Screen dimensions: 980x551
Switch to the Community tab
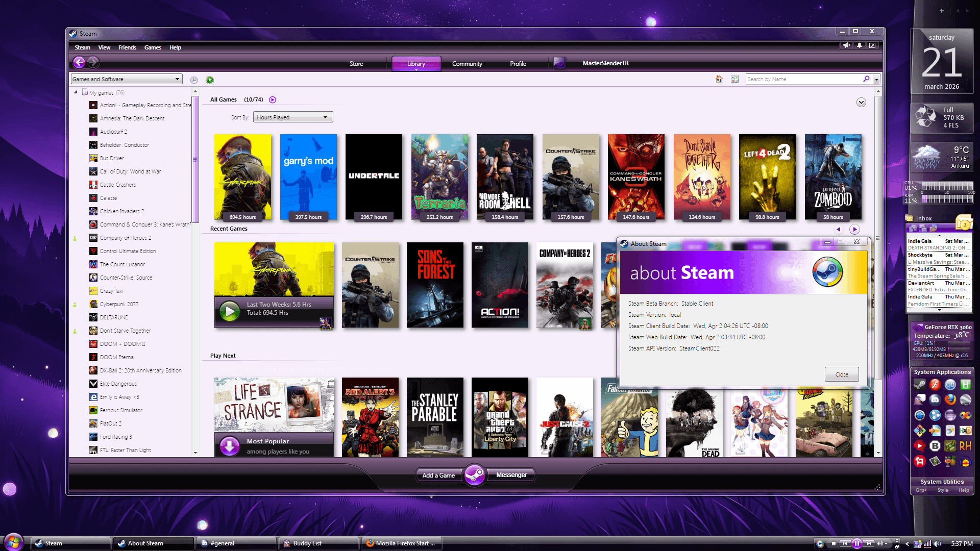(x=467, y=64)
